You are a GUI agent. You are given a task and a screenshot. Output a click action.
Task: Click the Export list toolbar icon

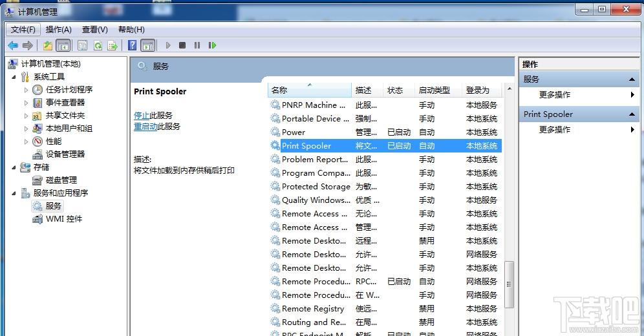[113, 45]
